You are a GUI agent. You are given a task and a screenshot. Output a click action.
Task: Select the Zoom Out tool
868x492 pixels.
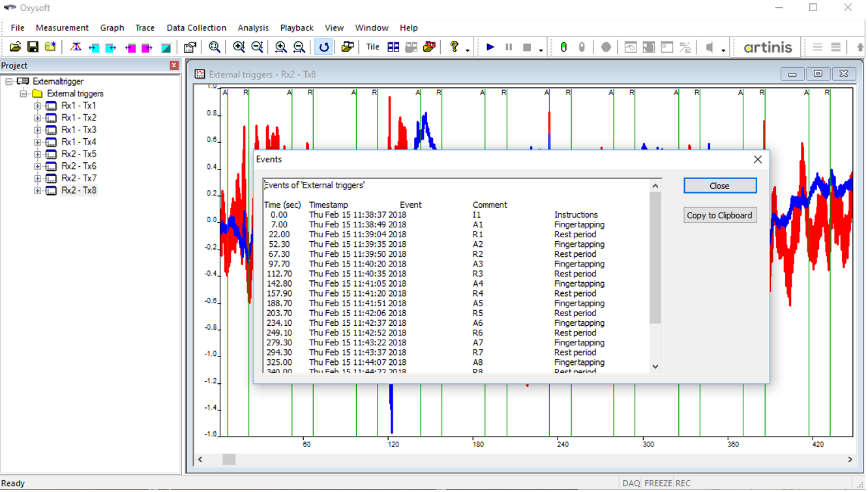257,46
